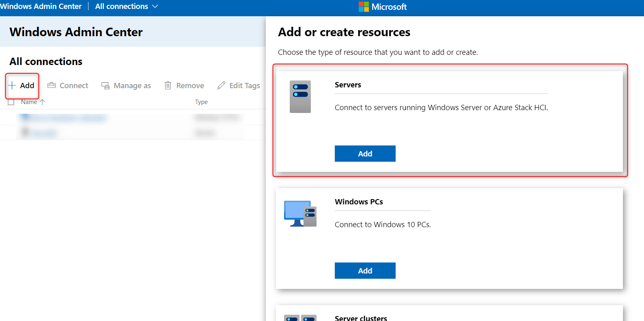Click the All connections chevron arrow
Screen dimensions: 644x321
(x=155, y=7)
